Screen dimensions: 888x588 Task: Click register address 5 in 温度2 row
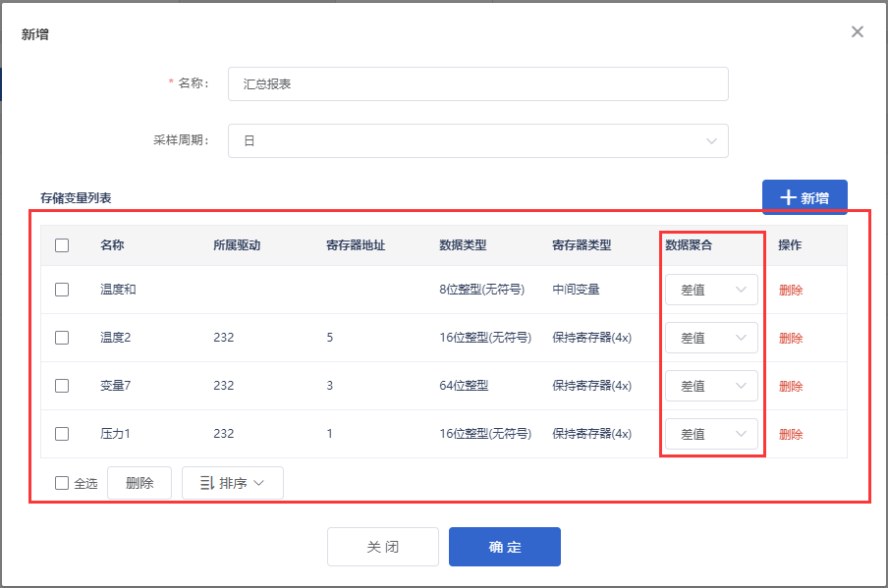(x=330, y=338)
